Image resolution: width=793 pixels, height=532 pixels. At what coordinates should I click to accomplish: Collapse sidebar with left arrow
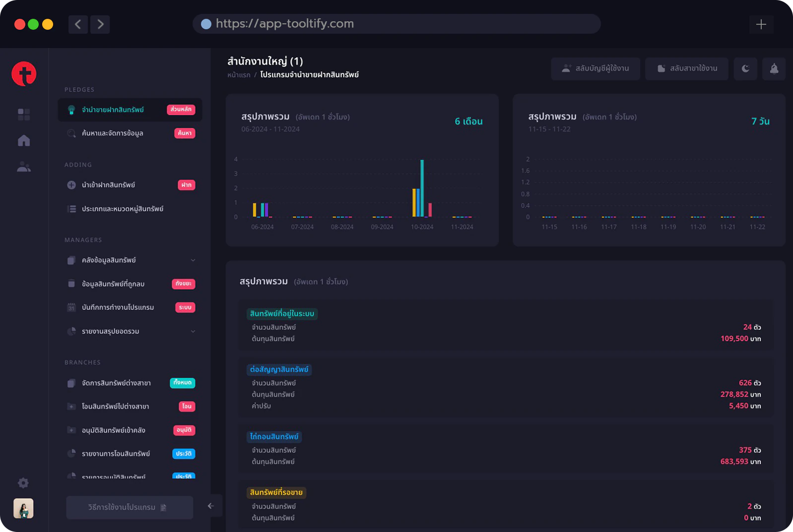click(211, 506)
